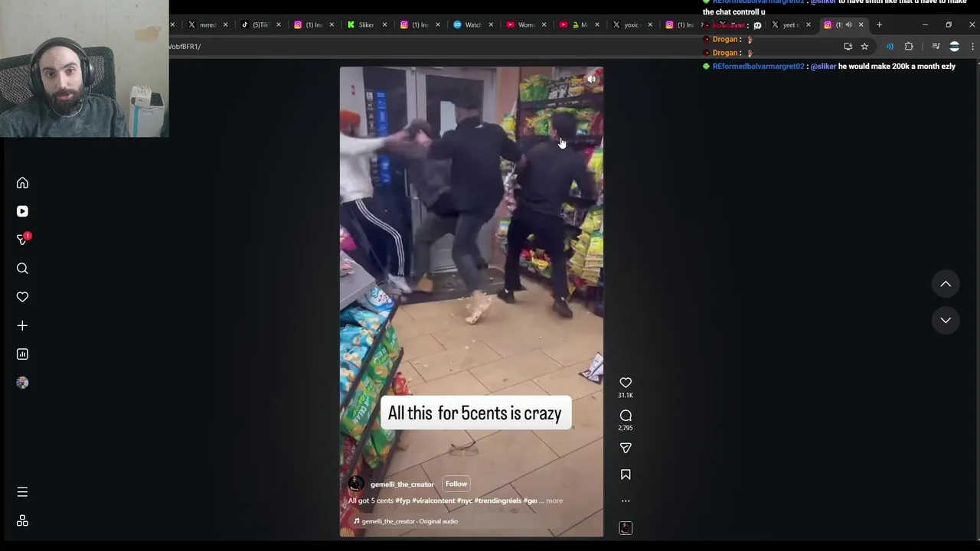Viewport: 980px width, 551px height.
Task: Expand the caption with more link
Action: click(x=554, y=500)
